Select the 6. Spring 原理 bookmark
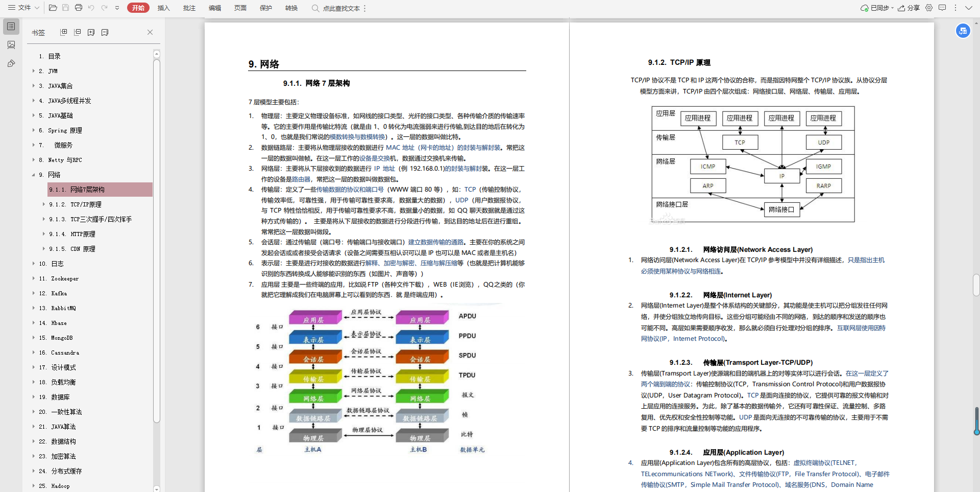The image size is (980, 492). pyautogui.click(x=60, y=130)
